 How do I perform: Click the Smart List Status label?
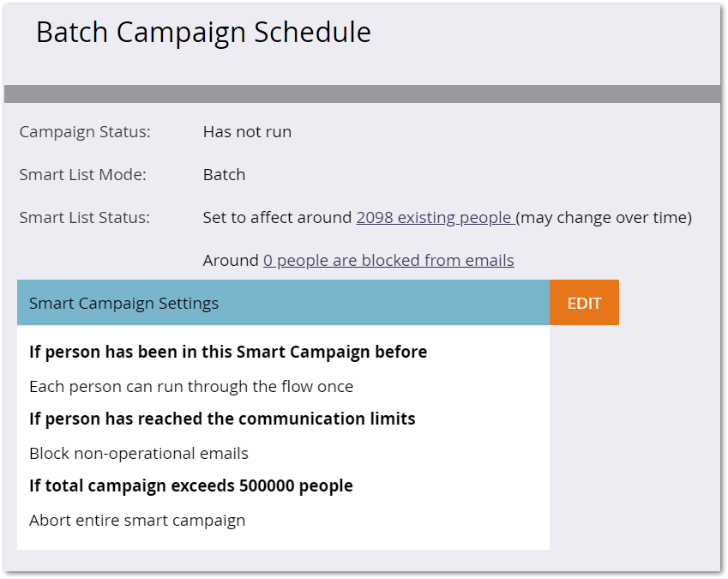click(x=85, y=217)
